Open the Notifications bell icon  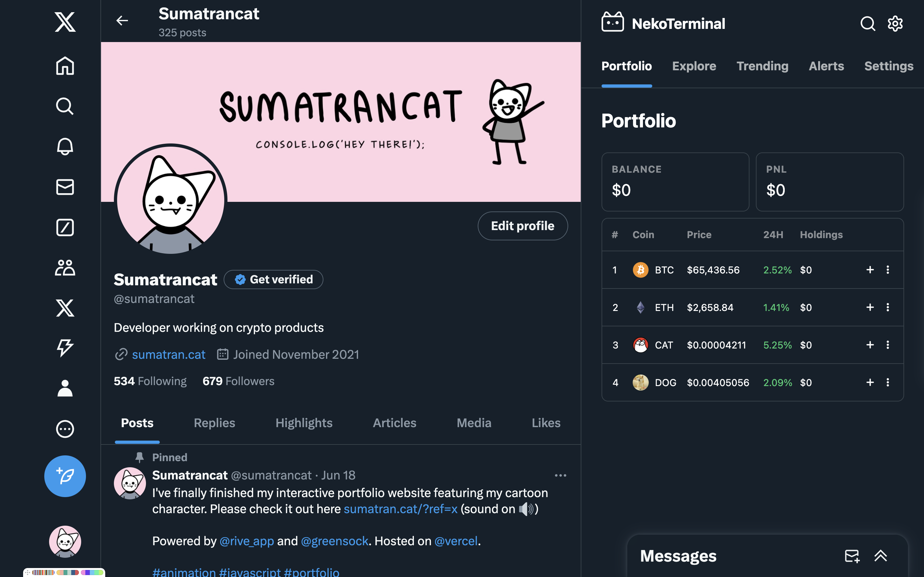65,147
